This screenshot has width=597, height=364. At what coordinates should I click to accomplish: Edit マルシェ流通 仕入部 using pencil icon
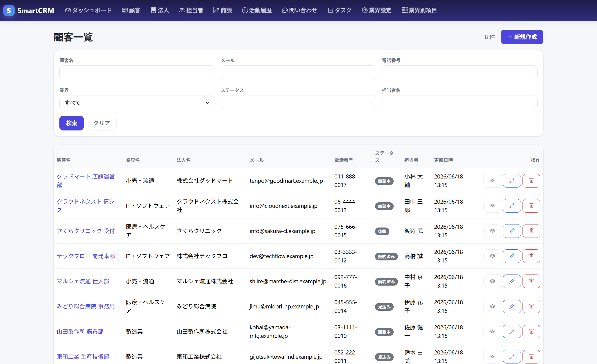(x=512, y=281)
